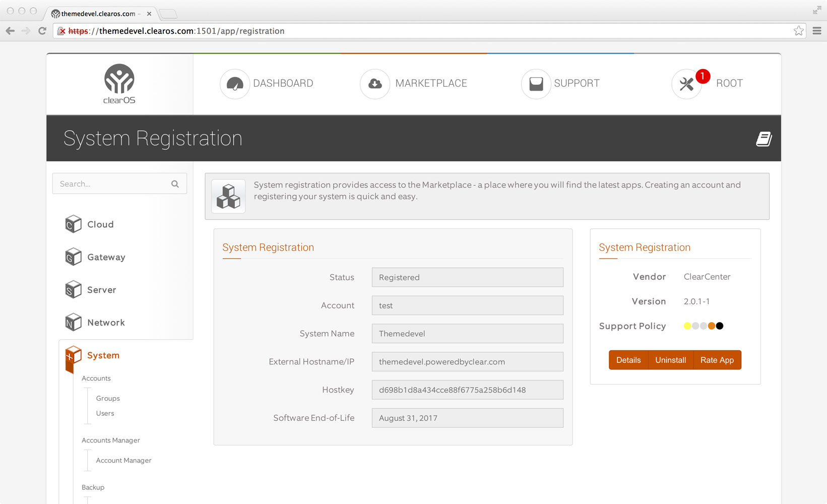
Task: Click the Hostkey value field
Action: tap(468, 390)
